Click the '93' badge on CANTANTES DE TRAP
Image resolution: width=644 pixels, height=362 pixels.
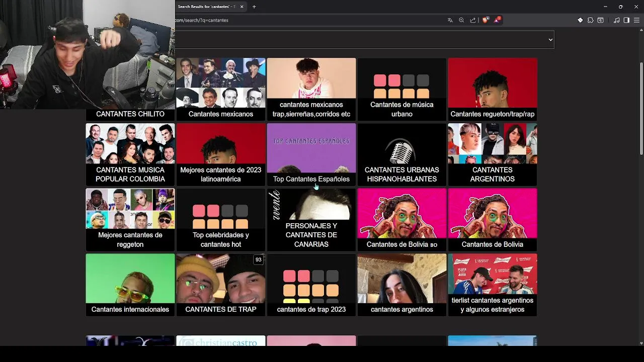pyautogui.click(x=259, y=260)
